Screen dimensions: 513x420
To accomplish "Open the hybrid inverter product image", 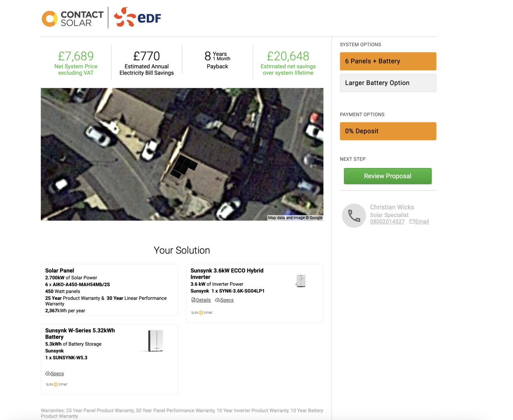I will (x=300, y=281).
